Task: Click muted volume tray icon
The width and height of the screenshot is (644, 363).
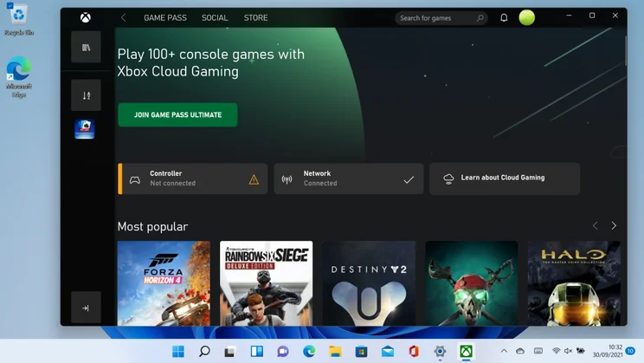Action: [569, 351]
